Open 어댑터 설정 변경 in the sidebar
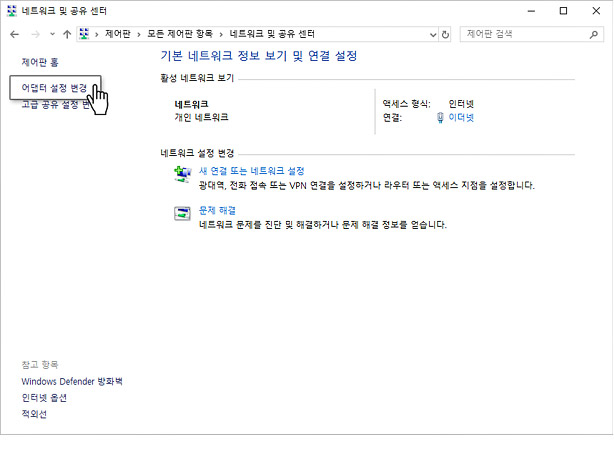Image resolution: width=614 pixels, height=454 pixels. (54, 87)
